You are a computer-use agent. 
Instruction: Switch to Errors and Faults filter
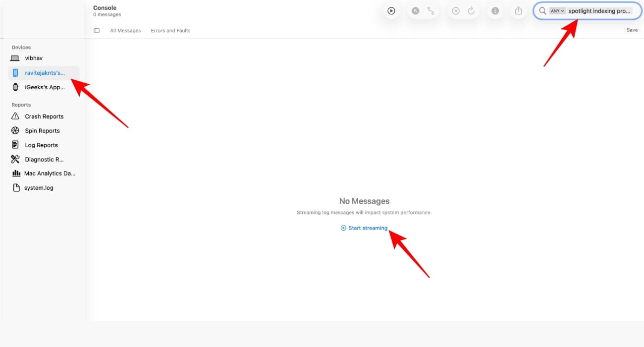[x=170, y=31]
